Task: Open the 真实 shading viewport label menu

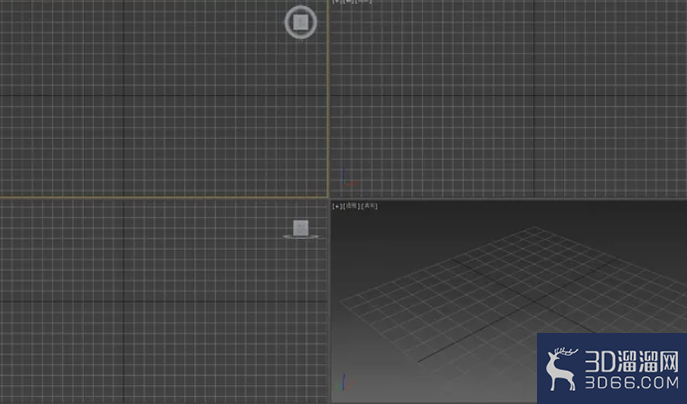Action: click(369, 206)
